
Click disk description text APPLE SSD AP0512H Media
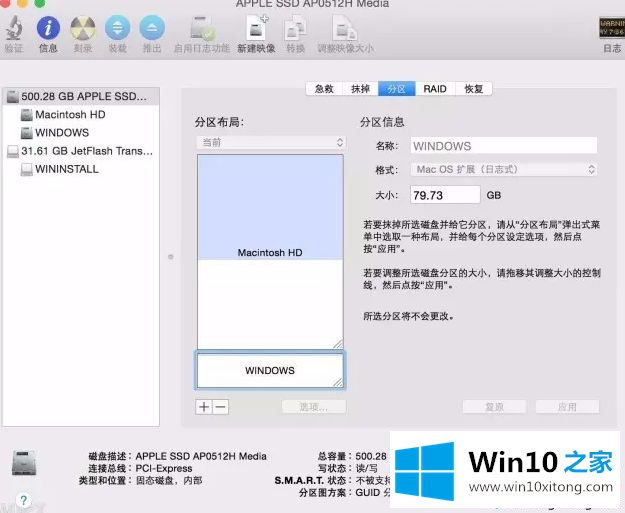coord(201,456)
